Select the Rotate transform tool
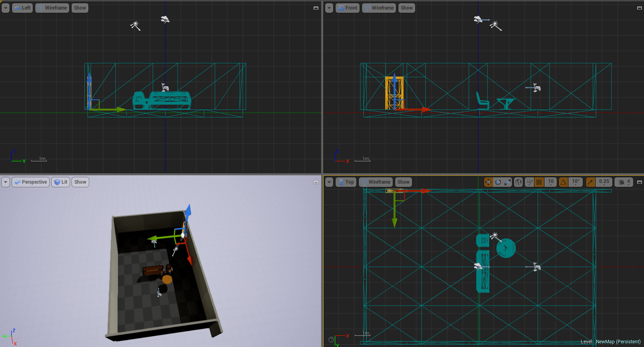644x347 pixels. point(498,182)
